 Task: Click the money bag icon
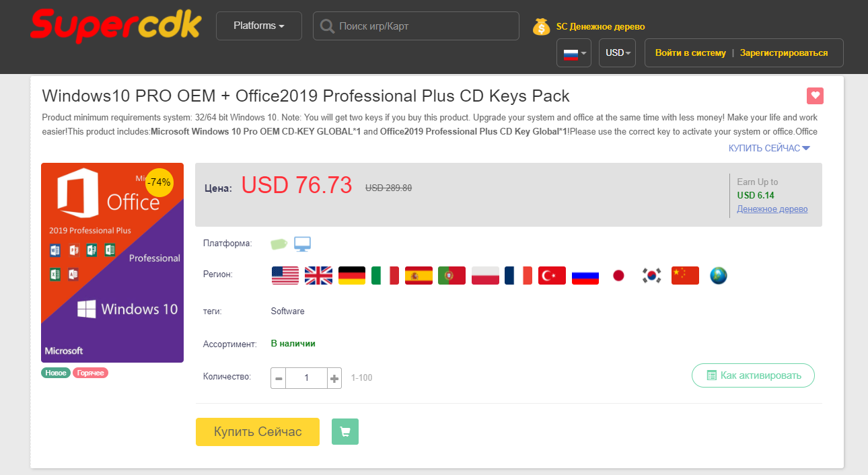tap(541, 26)
